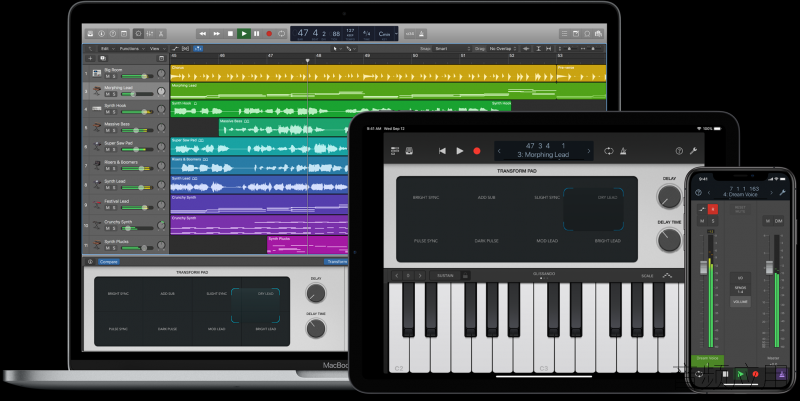
Task: Open the help question icon on the iPad
Action: pyautogui.click(x=679, y=151)
